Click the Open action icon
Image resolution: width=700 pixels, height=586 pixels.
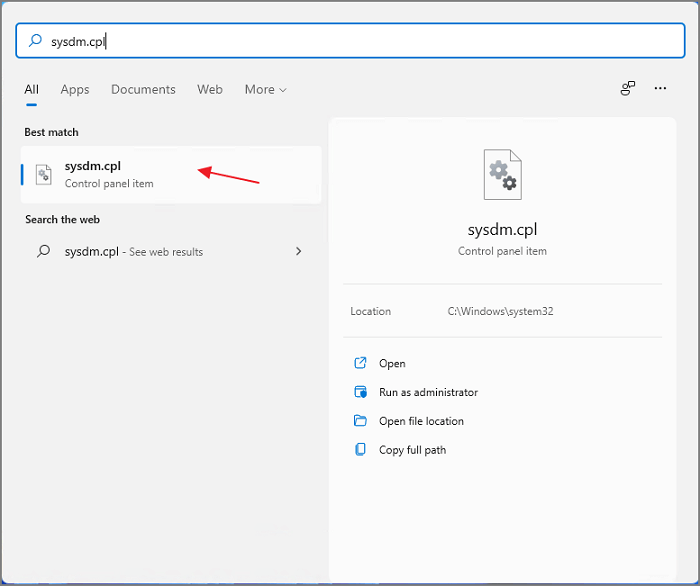coord(361,364)
